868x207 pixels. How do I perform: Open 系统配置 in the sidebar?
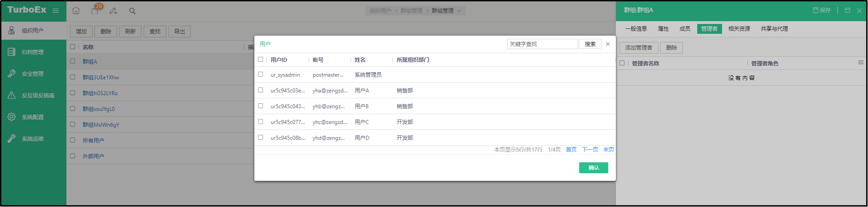(x=33, y=117)
